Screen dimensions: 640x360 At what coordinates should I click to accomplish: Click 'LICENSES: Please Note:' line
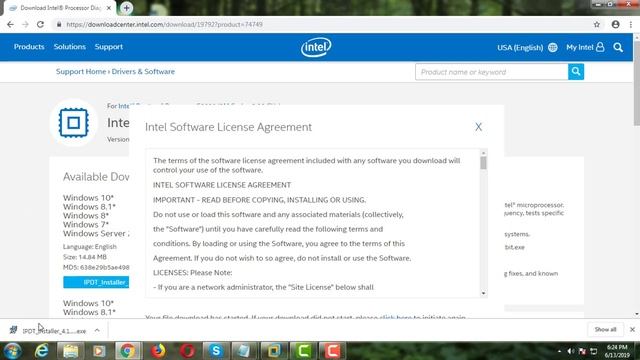[x=193, y=272]
